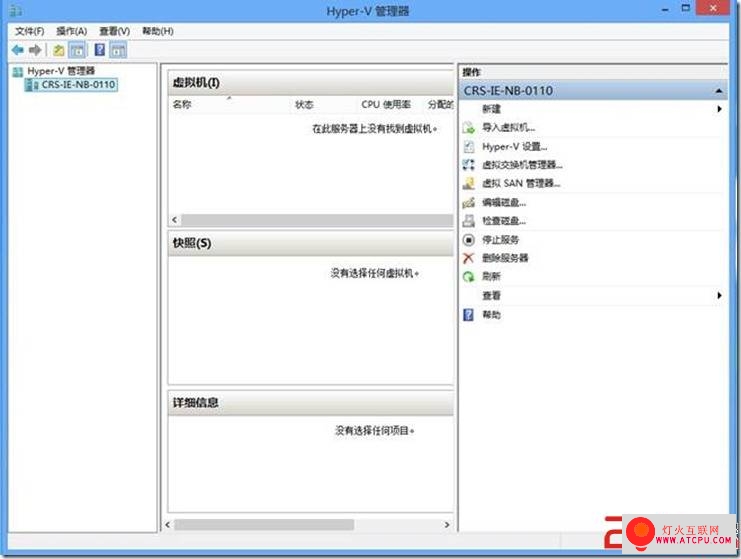
Task: Click text 没有选择任何虚拟机
Action: (x=374, y=273)
